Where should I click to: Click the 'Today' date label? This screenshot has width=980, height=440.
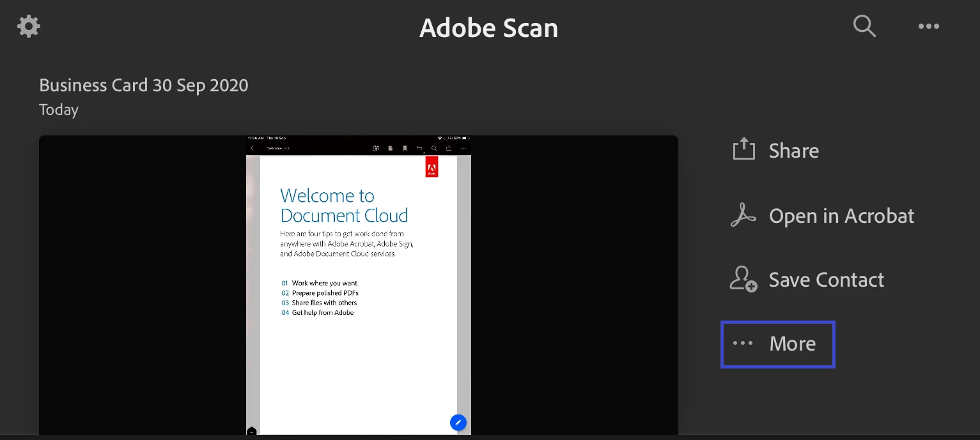[x=59, y=110]
